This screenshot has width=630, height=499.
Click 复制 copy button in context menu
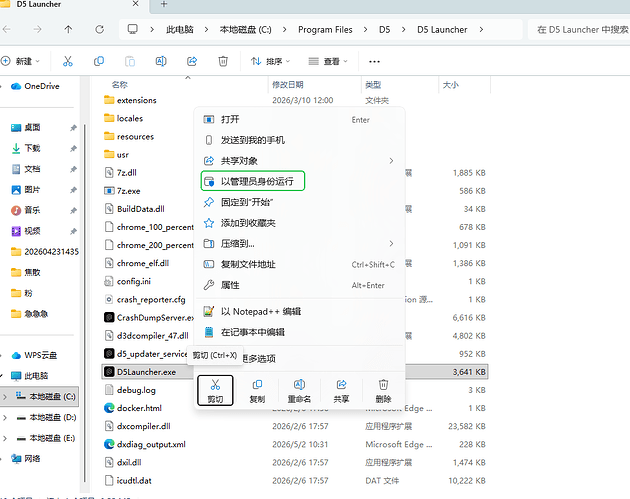coord(257,391)
